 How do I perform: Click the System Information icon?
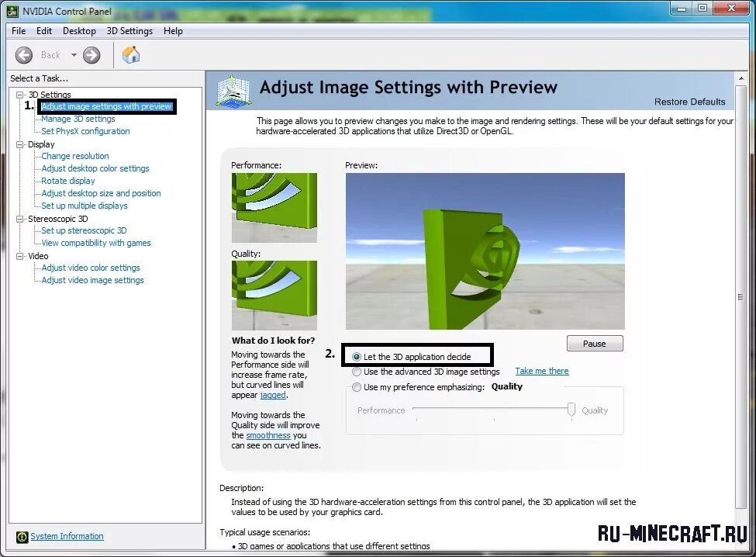tap(22, 537)
